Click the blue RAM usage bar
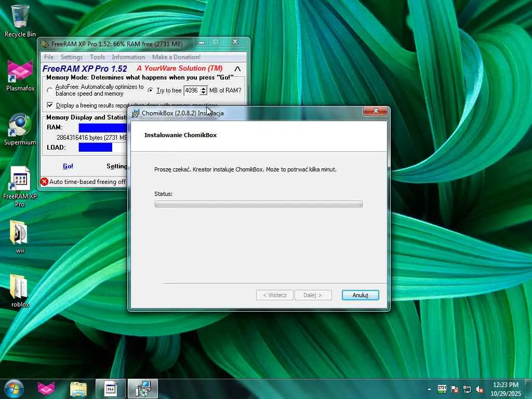This screenshot has width=532, height=399. pyautogui.click(x=103, y=128)
